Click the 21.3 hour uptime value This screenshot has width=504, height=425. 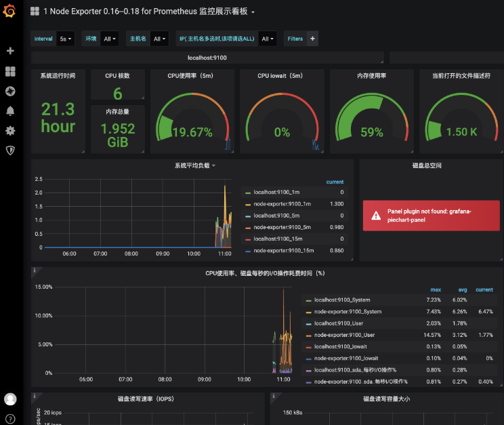58,117
